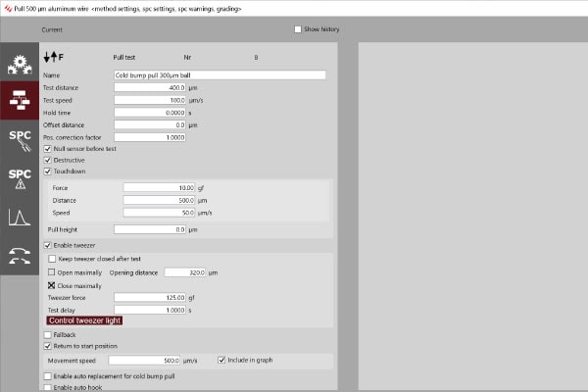Toggle Include in graph checkbox

coord(221,360)
